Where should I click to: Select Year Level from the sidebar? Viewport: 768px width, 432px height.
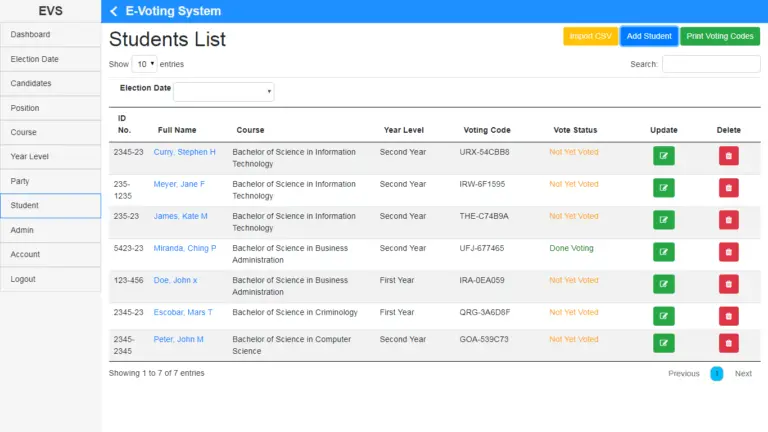click(50, 157)
